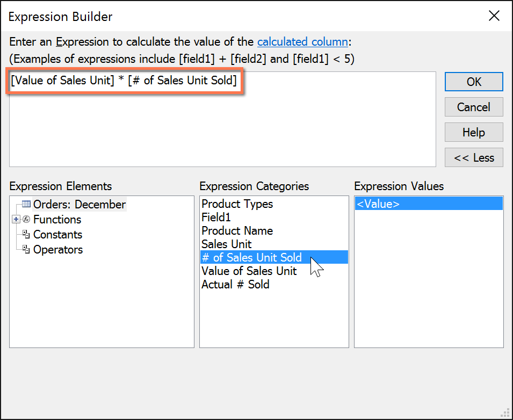Click the Constants icon in Expression Elements
Viewport: 513px width, 420px height.
tap(26, 234)
